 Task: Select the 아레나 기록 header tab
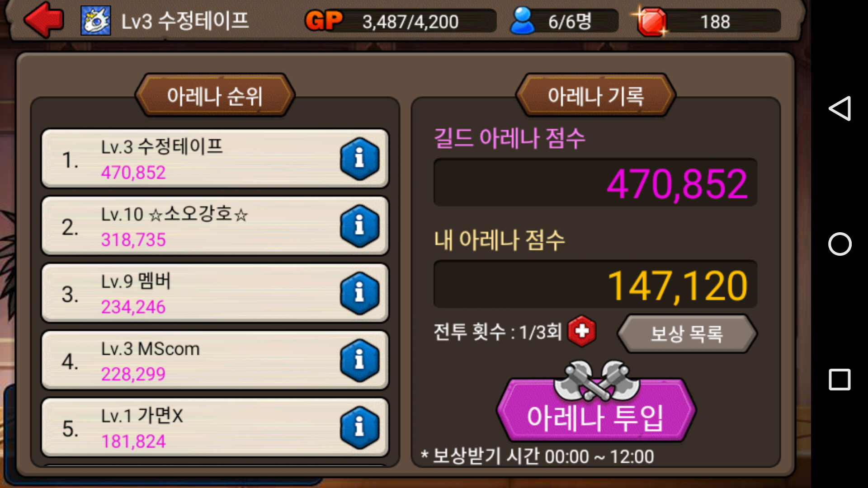[596, 95]
